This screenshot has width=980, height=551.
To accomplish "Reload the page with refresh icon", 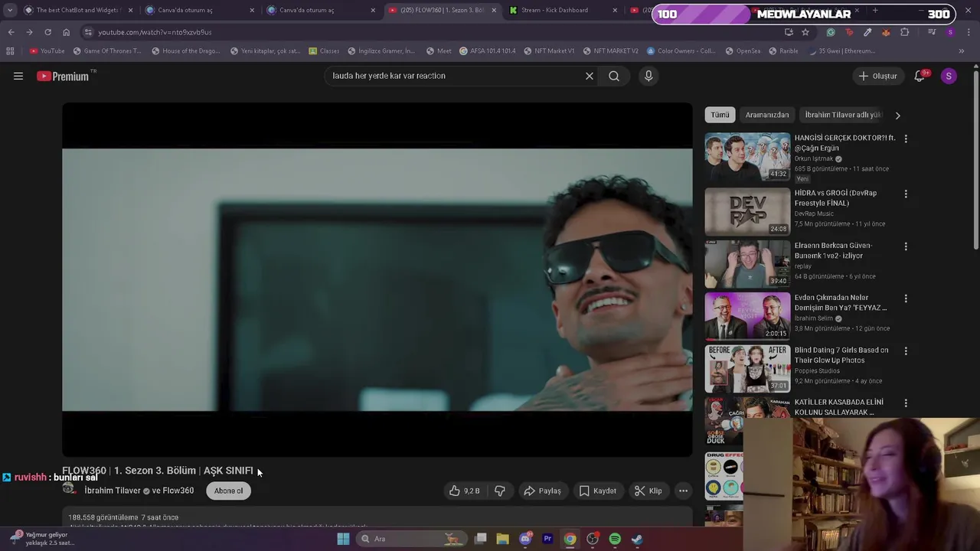I will 47,32.
